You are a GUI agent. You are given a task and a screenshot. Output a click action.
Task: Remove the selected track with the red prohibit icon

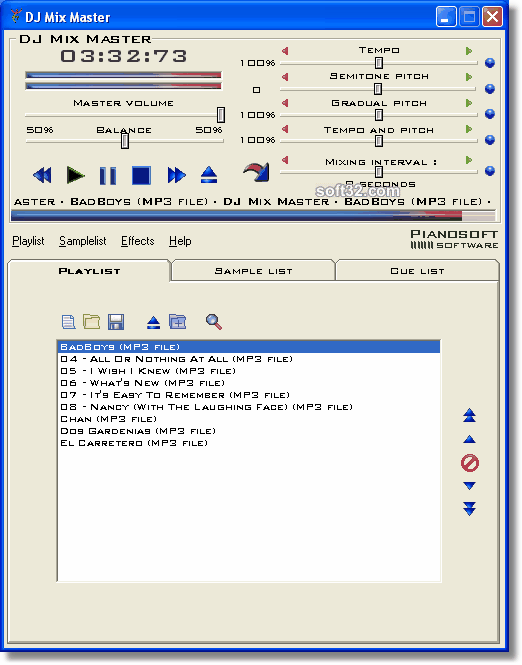point(470,463)
